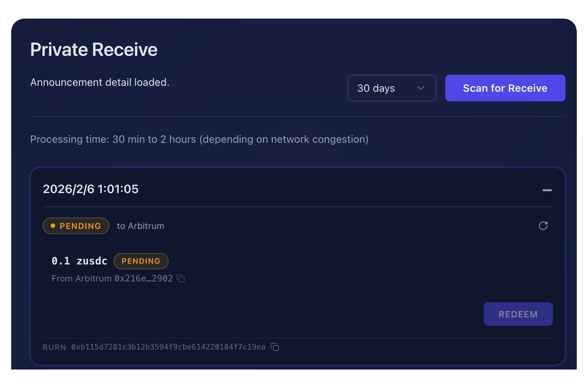Click the 2026/2/6 1:01:05 timestamp header
588x388 pixels.
[91, 189]
